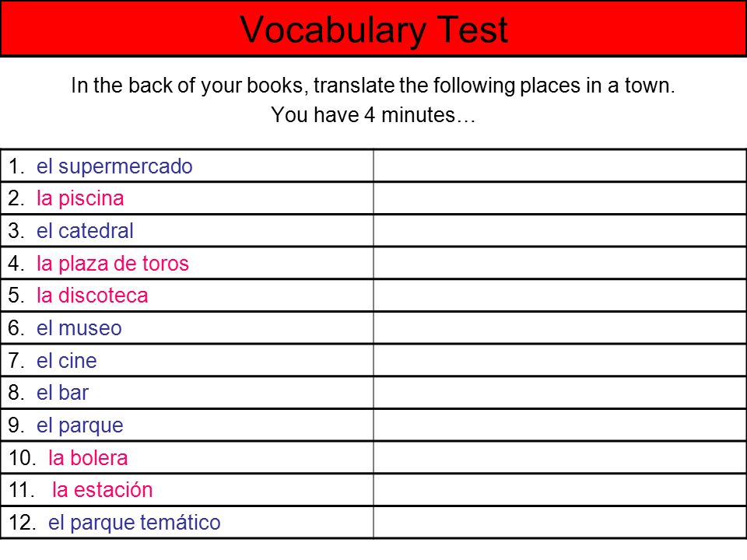
Task: Select the 'el parque' row text
Action: point(79,425)
